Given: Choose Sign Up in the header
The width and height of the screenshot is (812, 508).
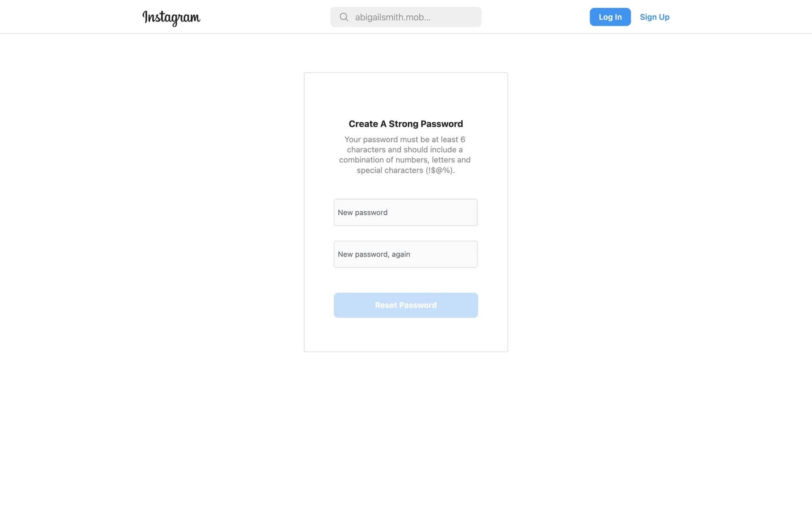Looking at the screenshot, I should pos(654,17).
